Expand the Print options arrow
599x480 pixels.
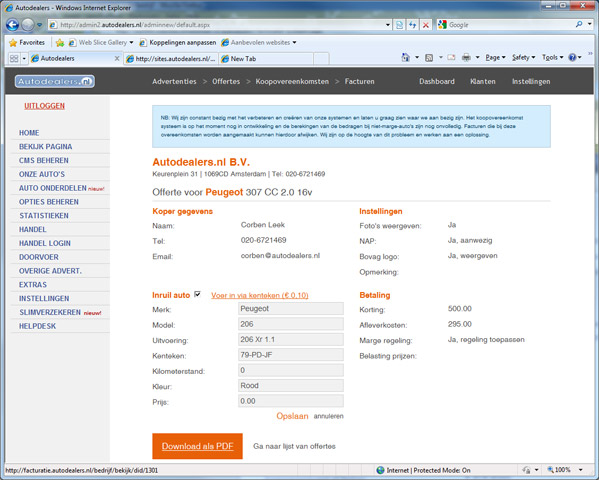tap(477, 58)
